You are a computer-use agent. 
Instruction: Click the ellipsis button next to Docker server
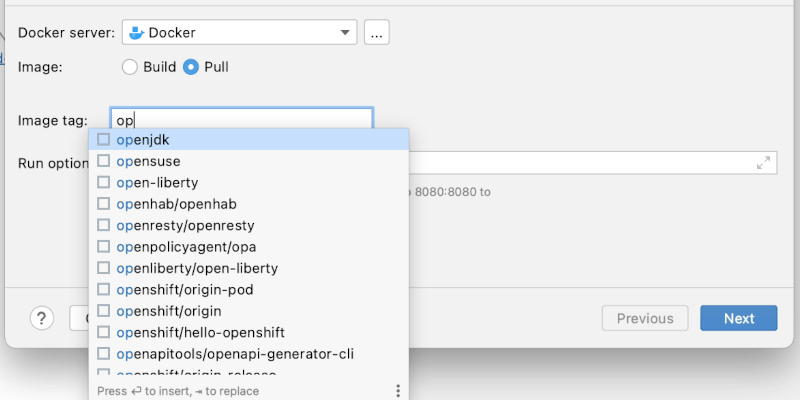coord(376,33)
